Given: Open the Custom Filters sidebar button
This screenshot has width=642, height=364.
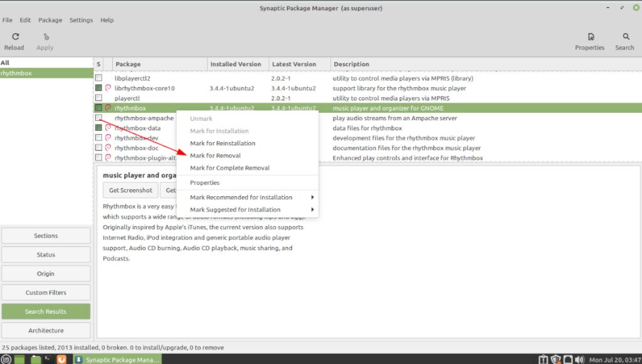Looking at the screenshot, I should pyautogui.click(x=46, y=292).
